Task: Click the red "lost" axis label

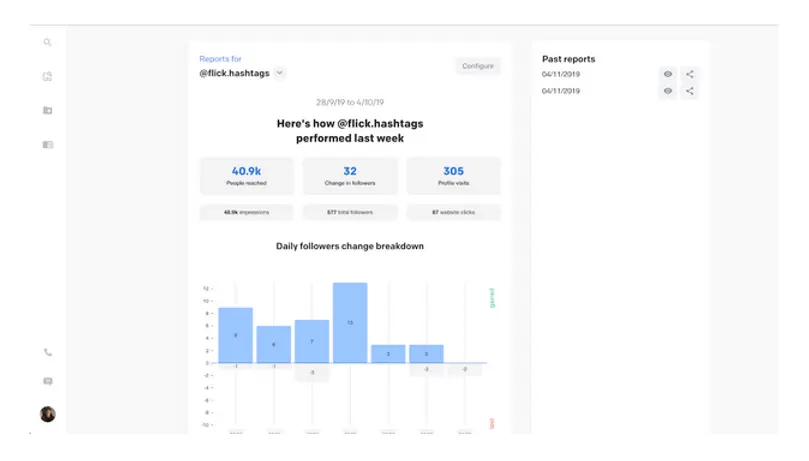Action: (x=492, y=423)
